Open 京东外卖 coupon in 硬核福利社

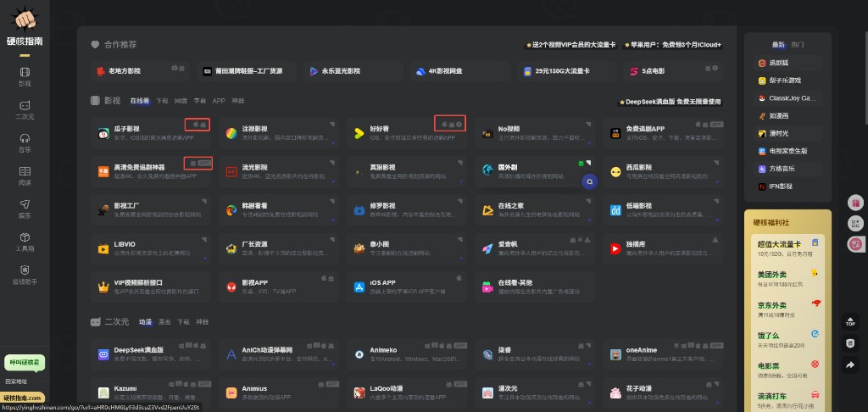pyautogui.click(x=787, y=309)
